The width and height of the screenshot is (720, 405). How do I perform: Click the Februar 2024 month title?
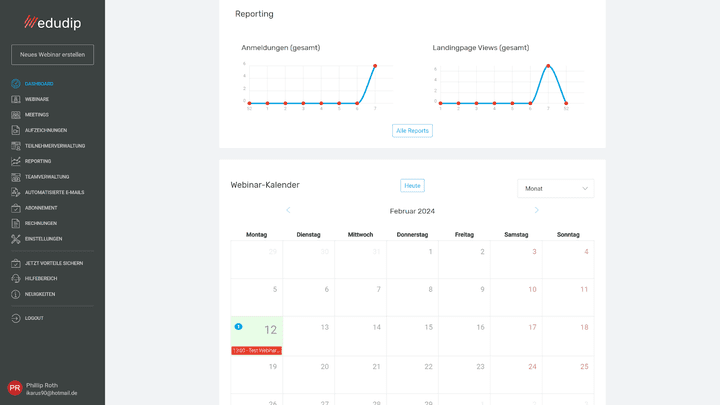(x=412, y=211)
